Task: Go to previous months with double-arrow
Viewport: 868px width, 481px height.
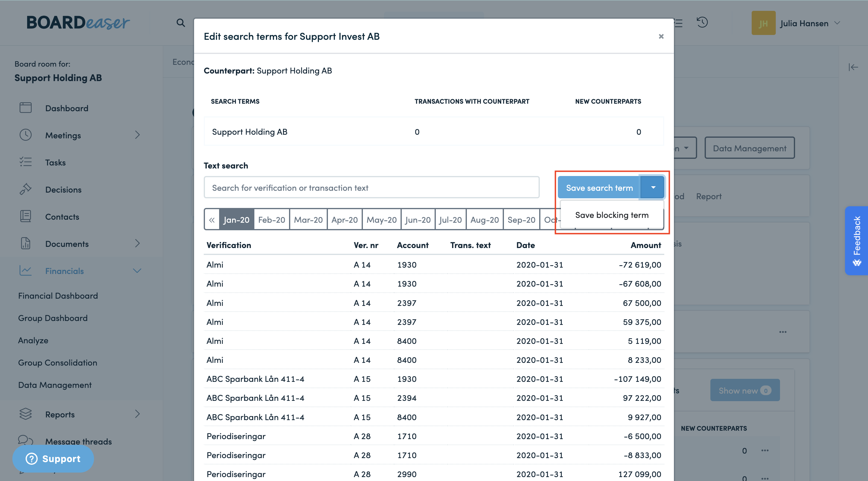Action: point(212,220)
